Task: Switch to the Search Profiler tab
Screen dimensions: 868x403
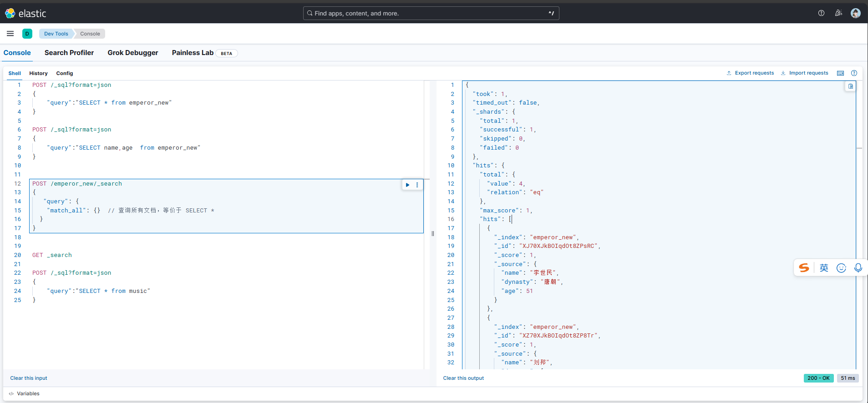Action: click(x=69, y=53)
